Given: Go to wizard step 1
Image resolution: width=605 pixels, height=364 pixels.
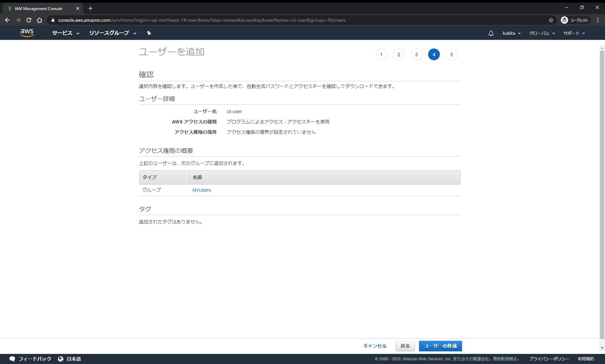Looking at the screenshot, I should pos(381,55).
